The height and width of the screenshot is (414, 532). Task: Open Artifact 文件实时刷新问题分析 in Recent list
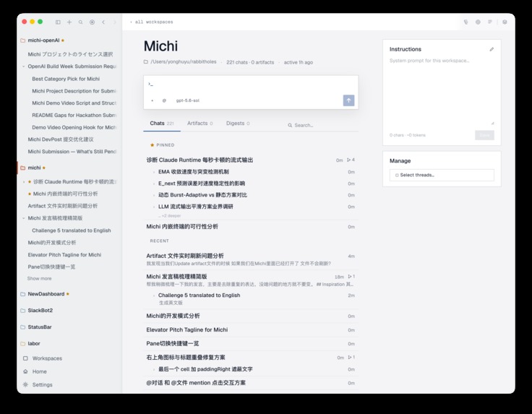tap(250, 259)
